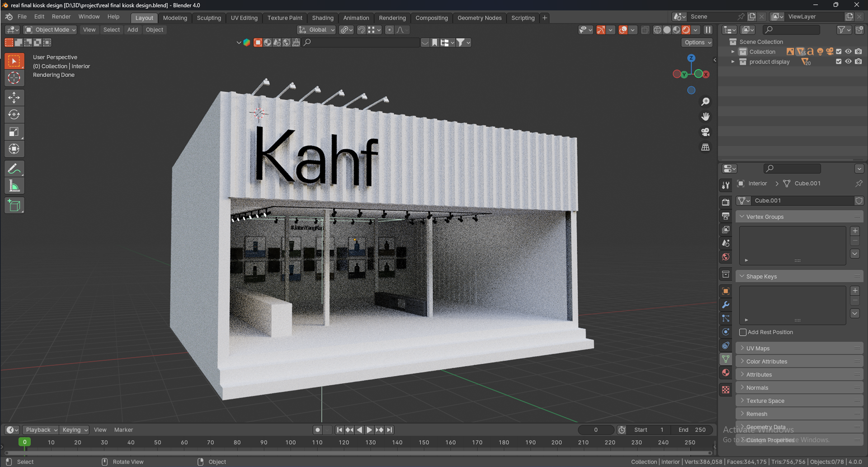
Task: Select the Add Cube tool
Action: (14, 205)
